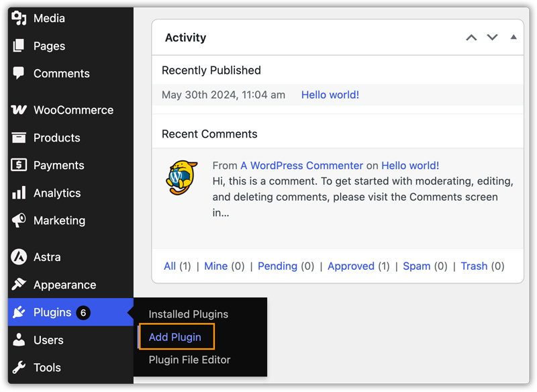Image resolution: width=537 pixels, height=392 pixels.
Task: Move Activity widget down with the chevron
Action: click(x=493, y=37)
